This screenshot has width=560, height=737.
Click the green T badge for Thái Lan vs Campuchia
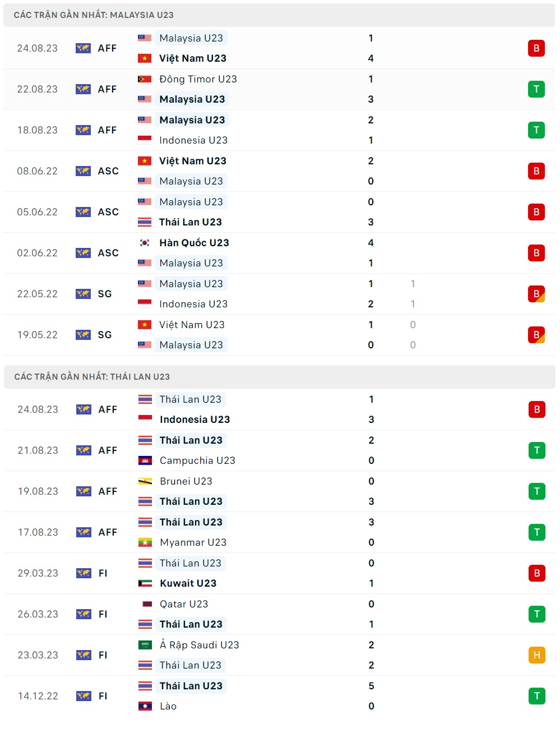(536, 450)
